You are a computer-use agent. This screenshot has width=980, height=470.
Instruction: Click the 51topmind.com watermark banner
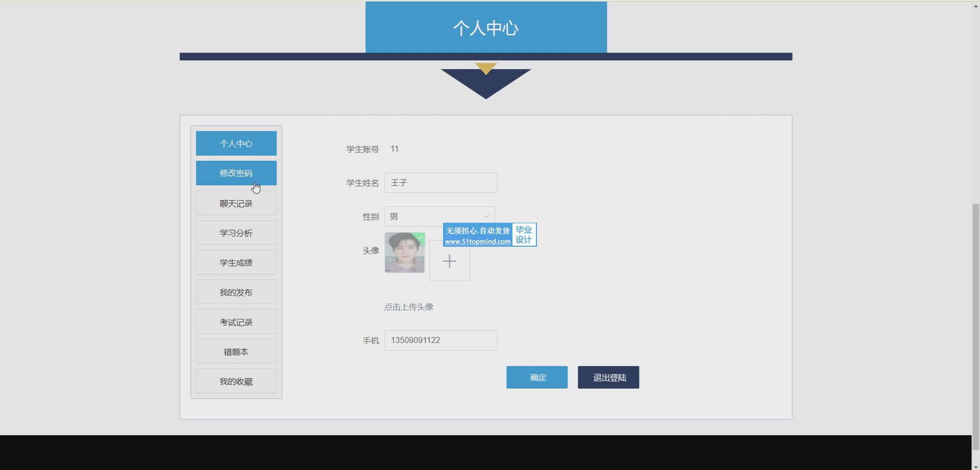coord(489,235)
